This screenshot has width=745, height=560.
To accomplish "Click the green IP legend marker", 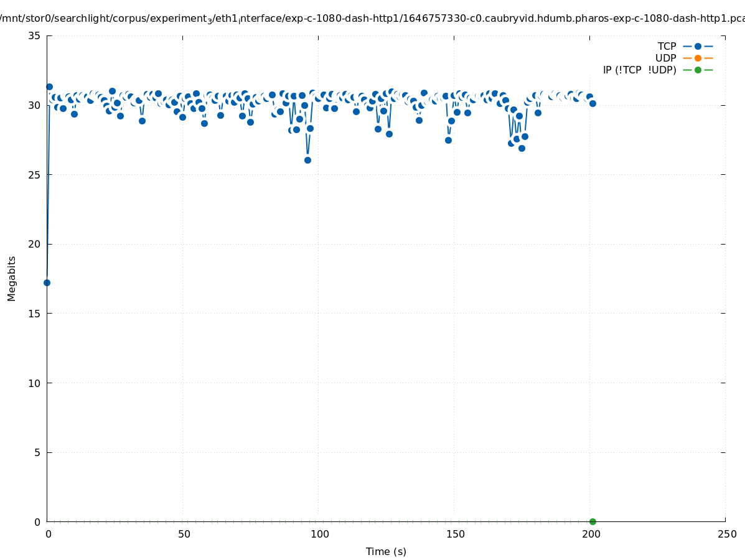I will click(698, 70).
